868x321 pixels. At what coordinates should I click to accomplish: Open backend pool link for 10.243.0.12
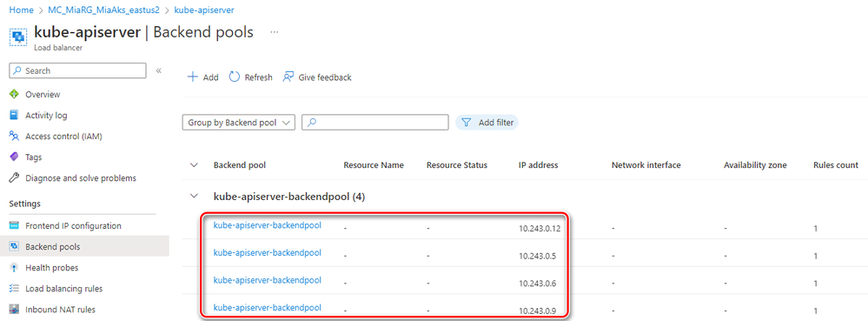pos(268,225)
